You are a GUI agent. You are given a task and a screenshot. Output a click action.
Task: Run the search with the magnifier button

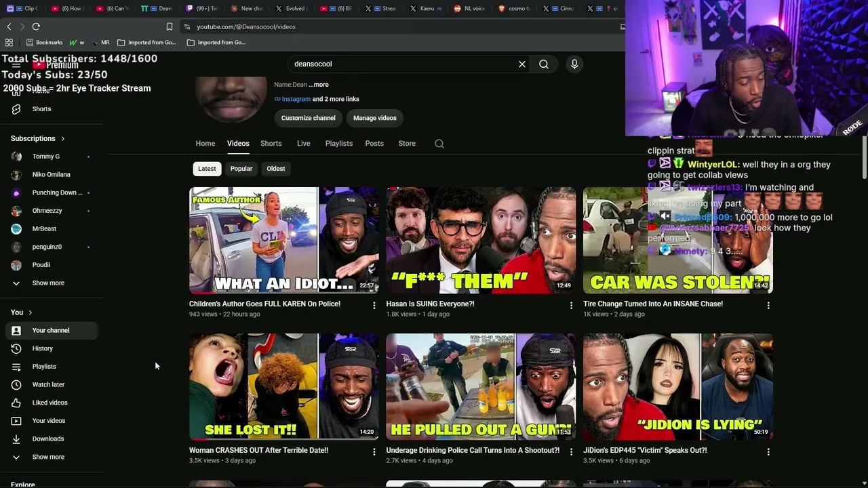[544, 64]
